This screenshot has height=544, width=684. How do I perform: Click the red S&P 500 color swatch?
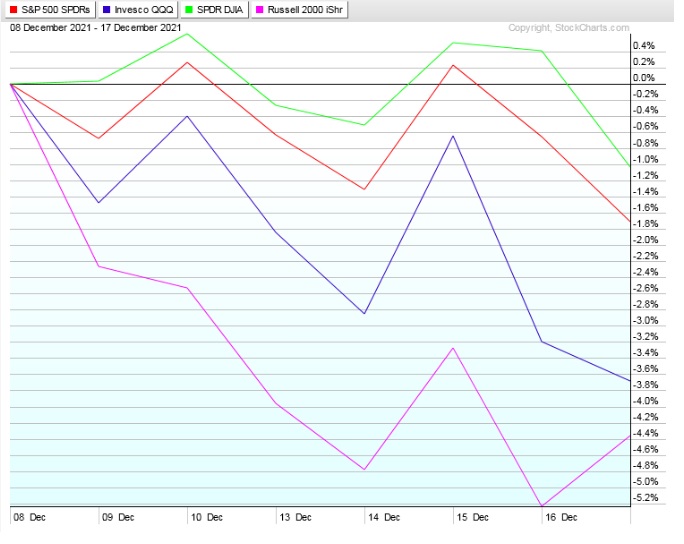pyautogui.click(x=14, y=10)
